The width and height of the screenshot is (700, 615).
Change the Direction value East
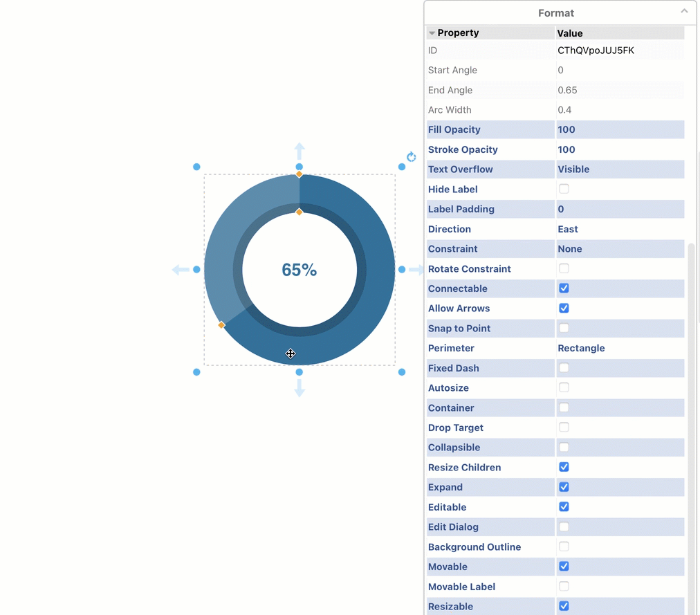pos(619,229)
